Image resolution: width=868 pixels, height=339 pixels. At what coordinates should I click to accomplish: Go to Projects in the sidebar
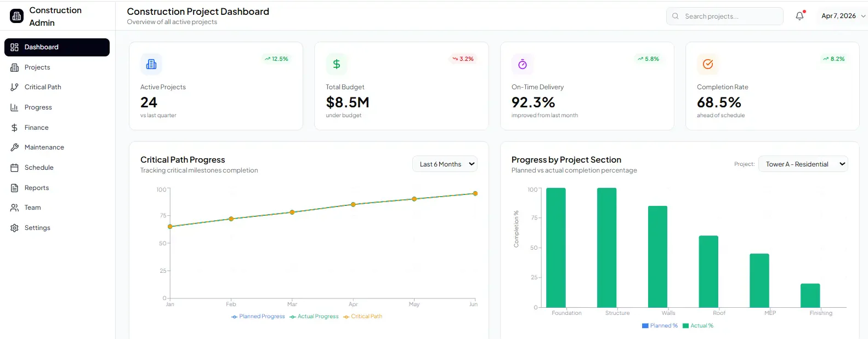[x=57, y=67]
